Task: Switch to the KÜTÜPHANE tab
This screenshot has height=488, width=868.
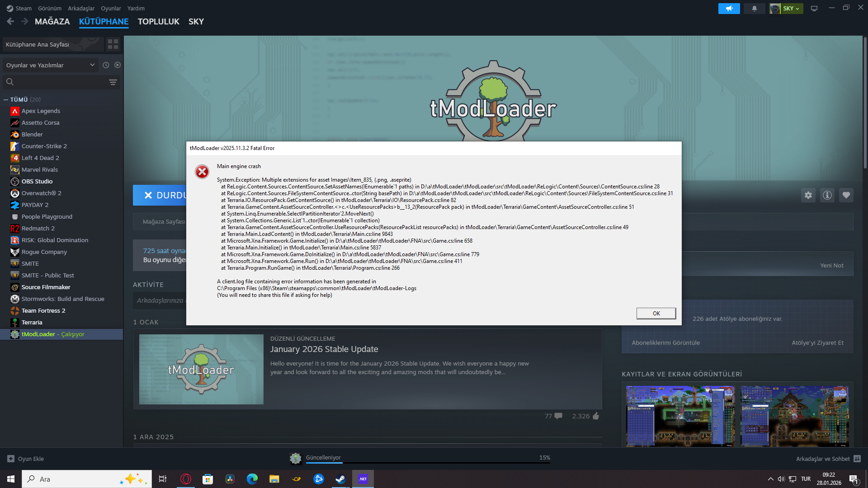Action: coord(104,21)
